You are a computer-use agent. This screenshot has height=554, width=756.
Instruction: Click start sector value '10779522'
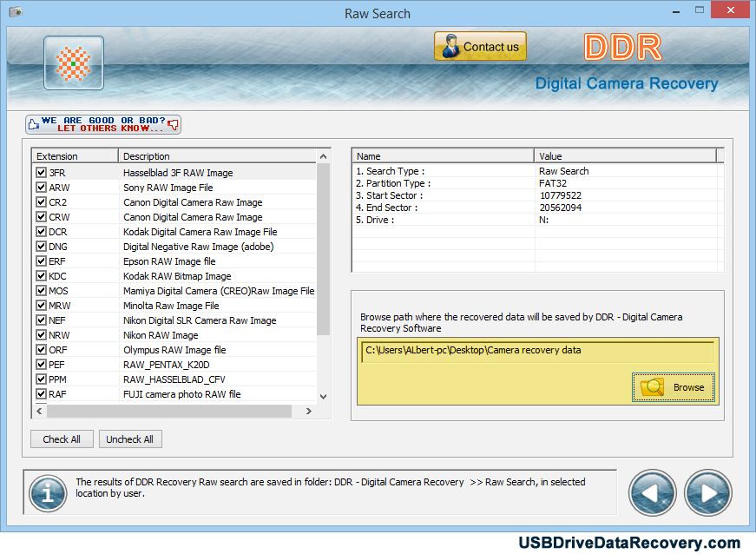click(x=560, y=195)
